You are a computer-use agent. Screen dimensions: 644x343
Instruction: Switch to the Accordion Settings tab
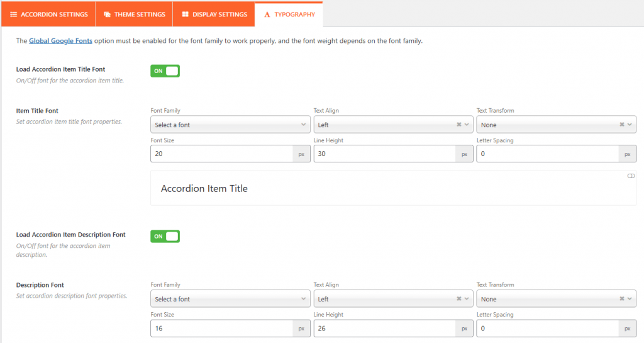[48, 14]
